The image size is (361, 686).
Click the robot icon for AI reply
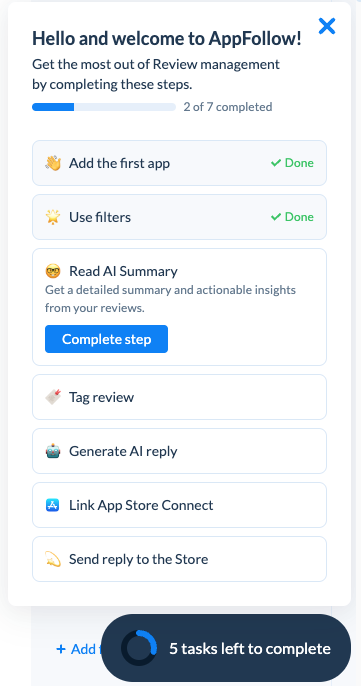point(53,451)
